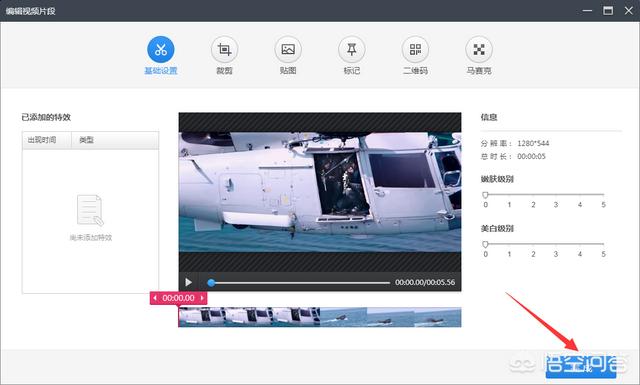Adjust the 美白级别 slider handle
Screen dimensions: 640x385
click(485, 244)
